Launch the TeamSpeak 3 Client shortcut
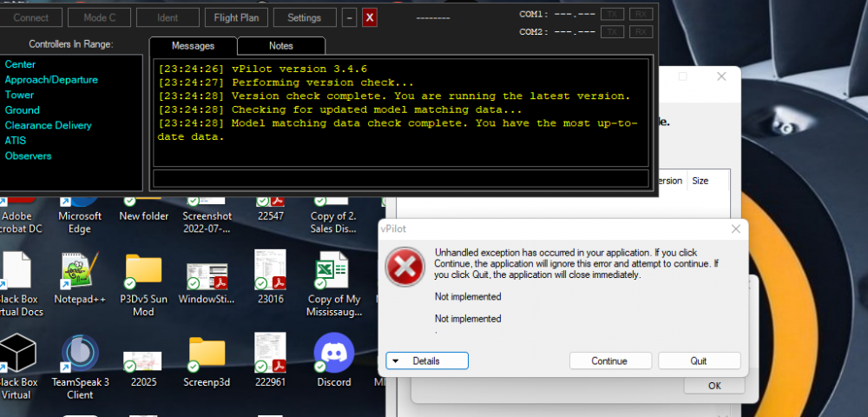868x417 pixels. [x=79, y=354]
